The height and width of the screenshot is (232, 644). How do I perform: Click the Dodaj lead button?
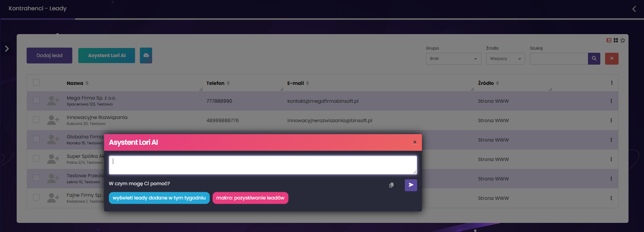point(49,56)
